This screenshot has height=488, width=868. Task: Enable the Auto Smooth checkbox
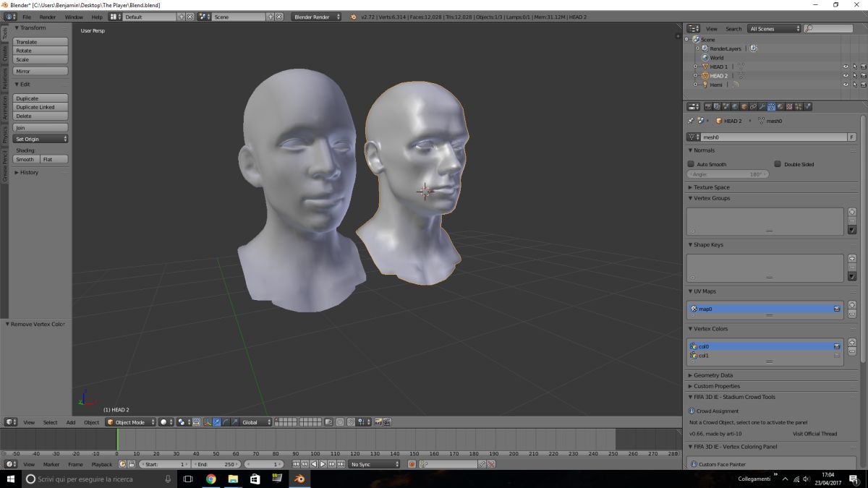[691, 164]
